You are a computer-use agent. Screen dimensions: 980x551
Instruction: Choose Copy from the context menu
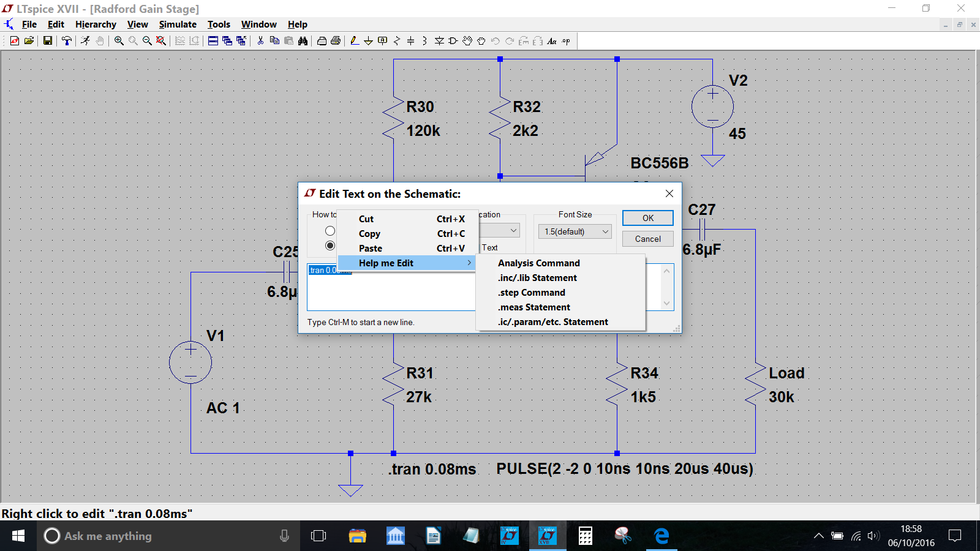pos(409,234)
